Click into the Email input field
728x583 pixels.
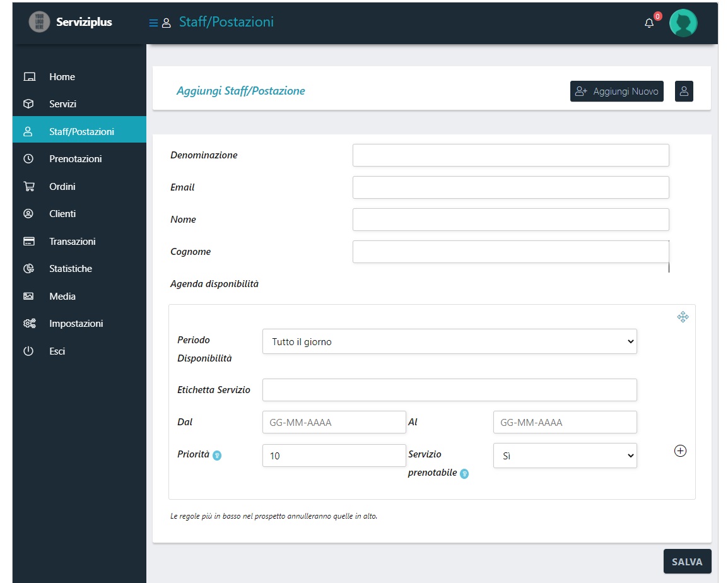(510, 187)
